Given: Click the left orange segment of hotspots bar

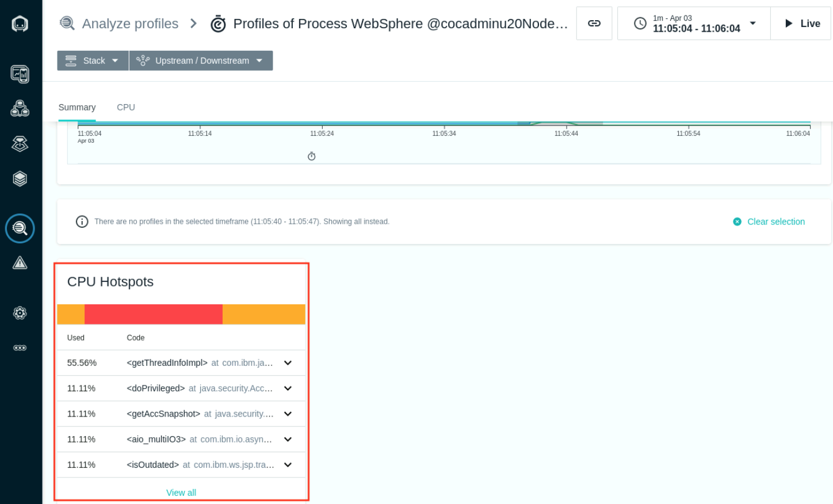Looking at the screenshot, I should tap(71, 314).
